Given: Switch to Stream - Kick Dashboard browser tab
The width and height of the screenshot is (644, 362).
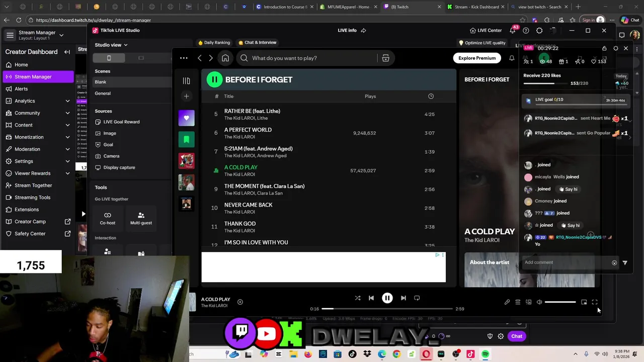Looking at the screenshot, I should (476, 7).
